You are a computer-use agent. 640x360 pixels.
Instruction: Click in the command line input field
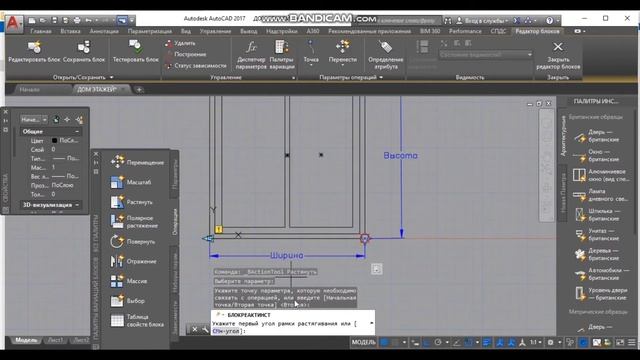click(292, 327)
